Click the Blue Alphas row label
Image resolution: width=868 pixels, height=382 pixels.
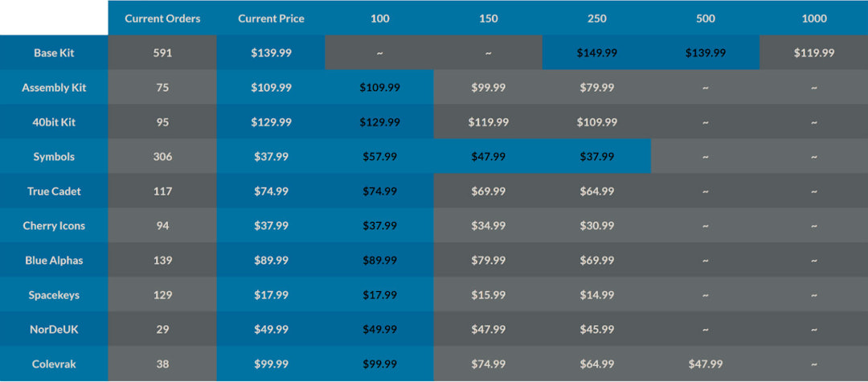click(54, 261)
